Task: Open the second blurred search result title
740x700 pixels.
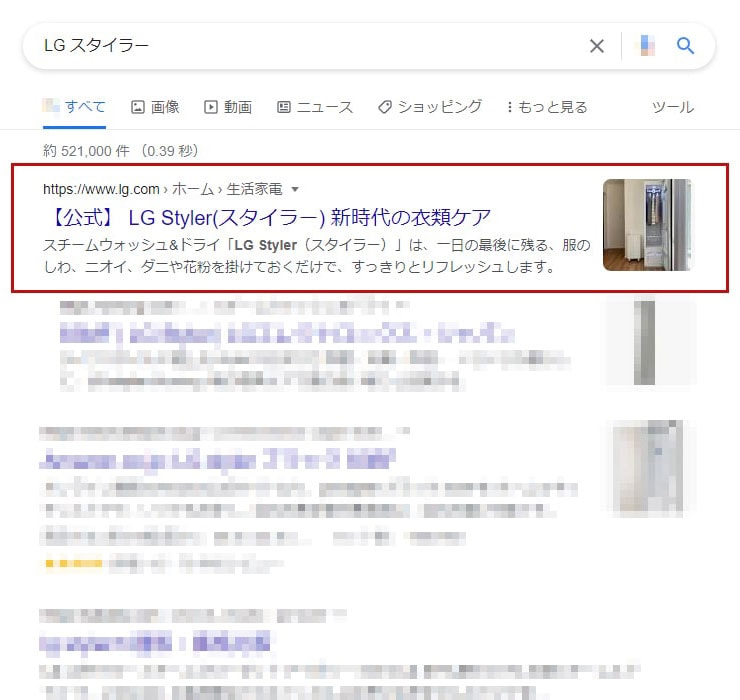Action: click(287, 334)
